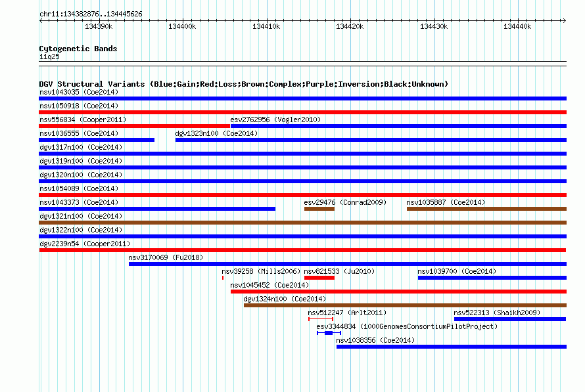This screenshot has width=585, height=392.
Task: Click the brown nsv1035887 complex bar
Action: point(487,209)
